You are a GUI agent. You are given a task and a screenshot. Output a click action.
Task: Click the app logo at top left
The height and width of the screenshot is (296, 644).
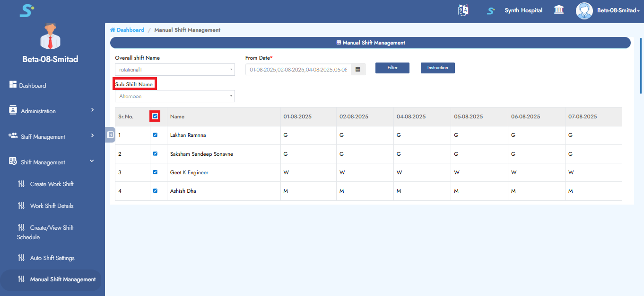tap(26, 10)
